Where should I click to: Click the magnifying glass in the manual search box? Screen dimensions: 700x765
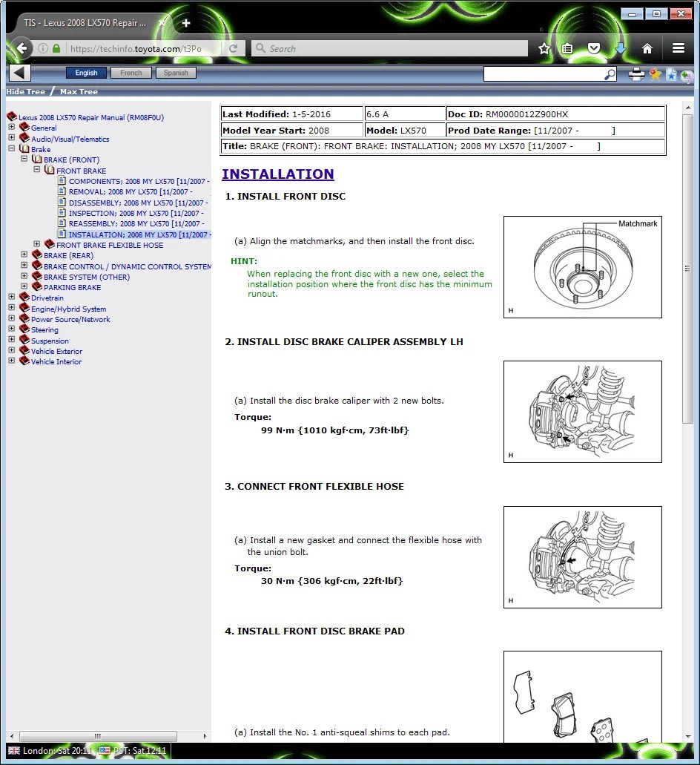click(609, 74)
